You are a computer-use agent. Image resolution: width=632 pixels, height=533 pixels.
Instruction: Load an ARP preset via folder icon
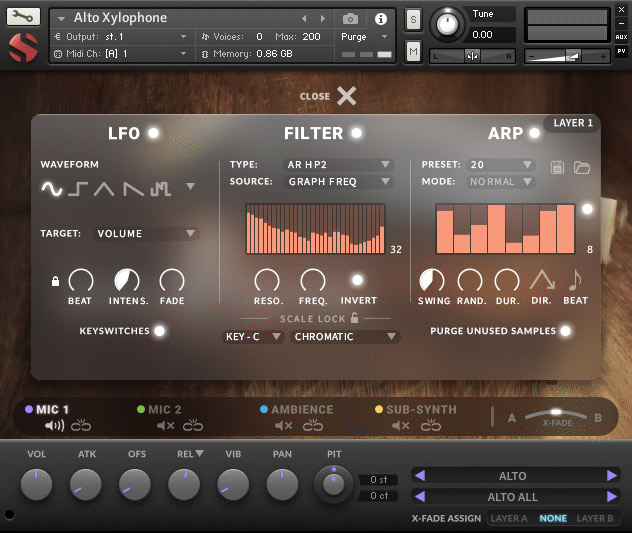(582, 167)
